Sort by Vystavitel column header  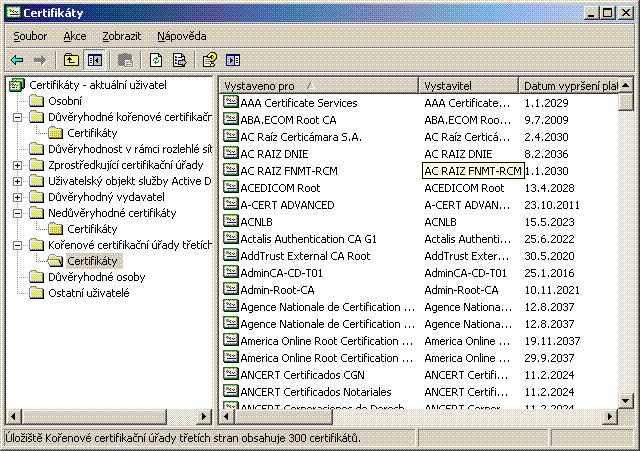click(x=469, y=86)
